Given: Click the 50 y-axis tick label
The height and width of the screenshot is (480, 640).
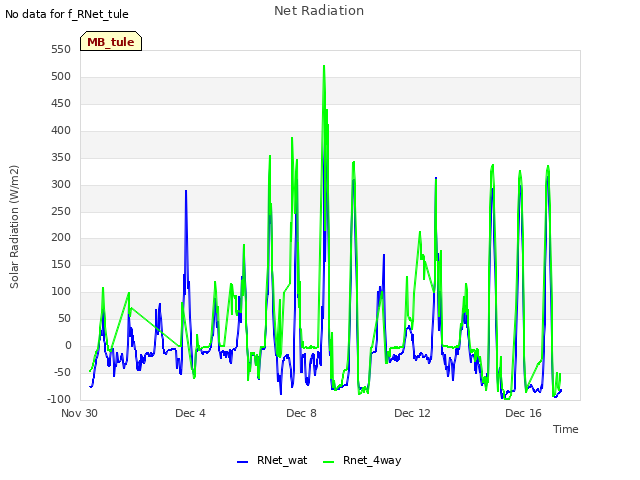Looking at the screenshot, I should 64,318.
